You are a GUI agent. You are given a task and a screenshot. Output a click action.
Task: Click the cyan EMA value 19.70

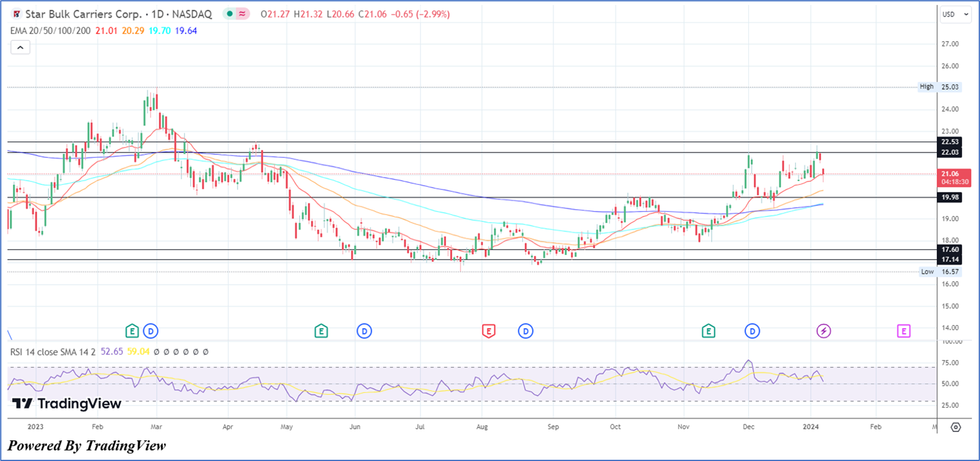[x=160, y=30]
